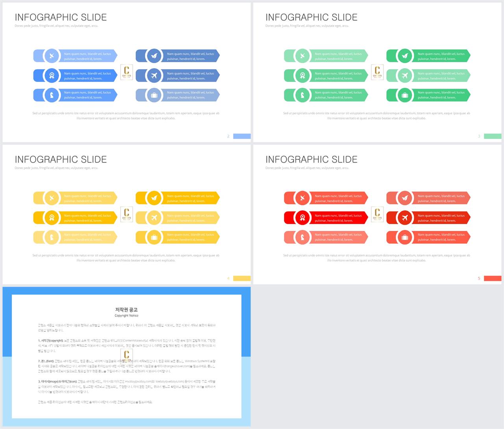Select 'Donec pede justo' subtitle on the blue slide

click(x=56, y=26)
